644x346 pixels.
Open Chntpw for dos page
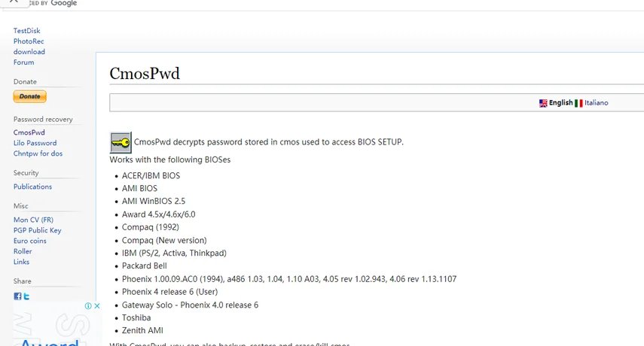[x=38, y=153]
